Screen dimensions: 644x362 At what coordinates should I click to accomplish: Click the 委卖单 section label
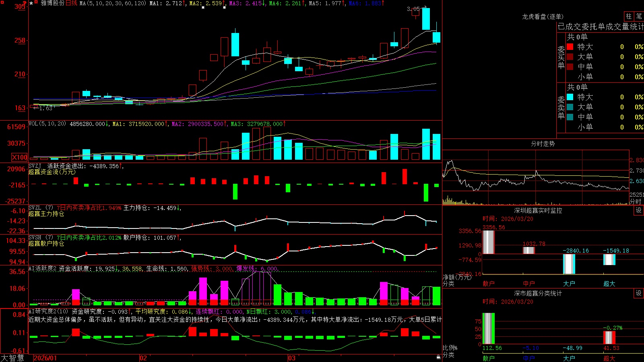(x=561, y=107)
